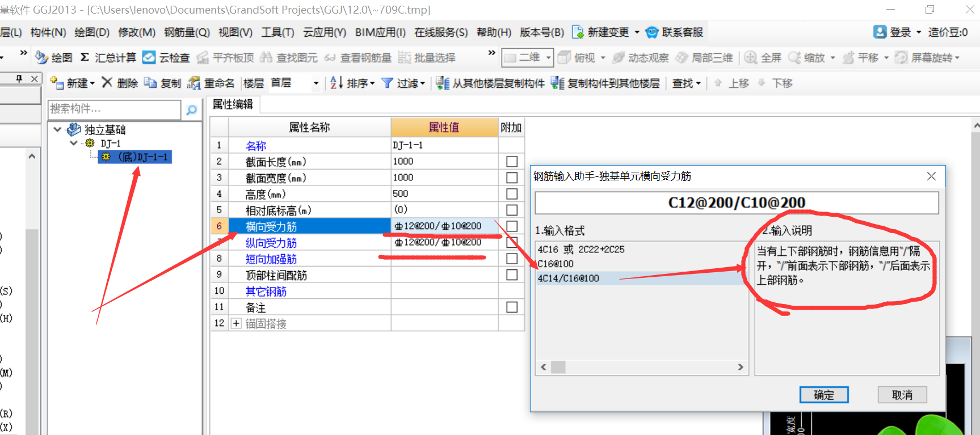This screenshot has width=980, height=435.
Task: Toggle 附加 checkbox for 相对底标高 row
Action: (512, 210)
